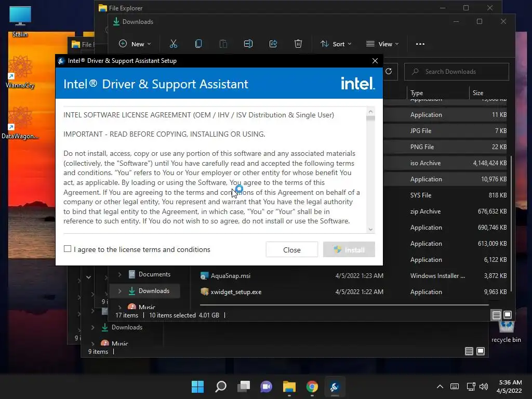Screen dimensions: 532x399
Task: Show hidden system tray icons
Action: 440,387
